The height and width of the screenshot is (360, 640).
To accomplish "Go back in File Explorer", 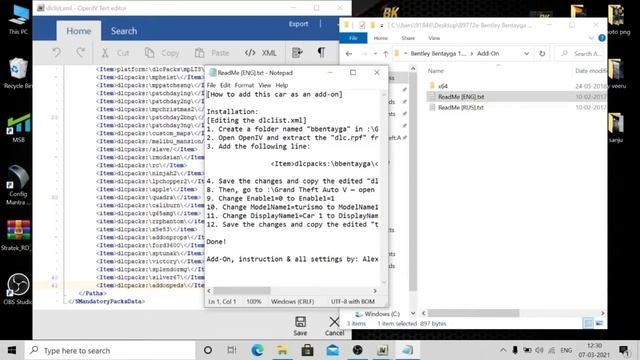I will (x=349, y=53).
